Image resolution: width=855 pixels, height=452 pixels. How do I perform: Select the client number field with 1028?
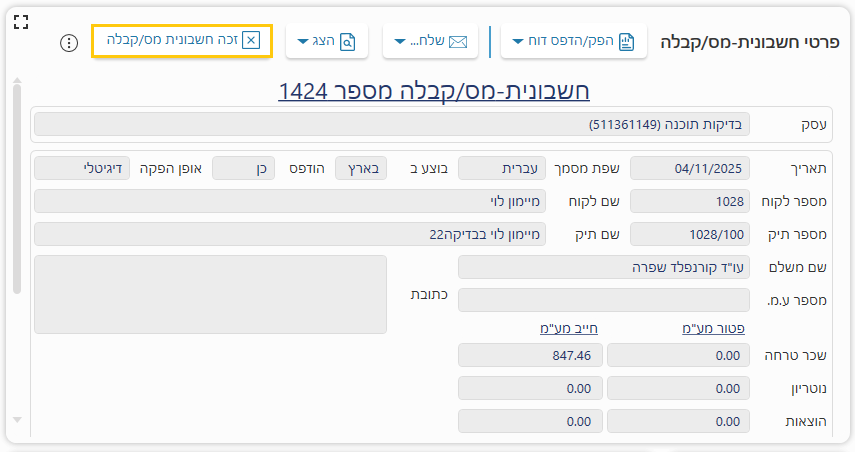pyautogui.click(x=689, y=201)
